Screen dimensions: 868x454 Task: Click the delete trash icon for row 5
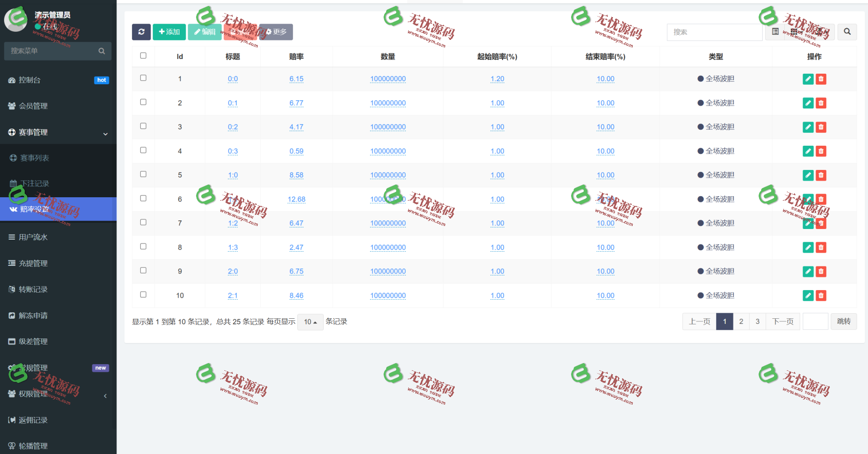[821, 175]
